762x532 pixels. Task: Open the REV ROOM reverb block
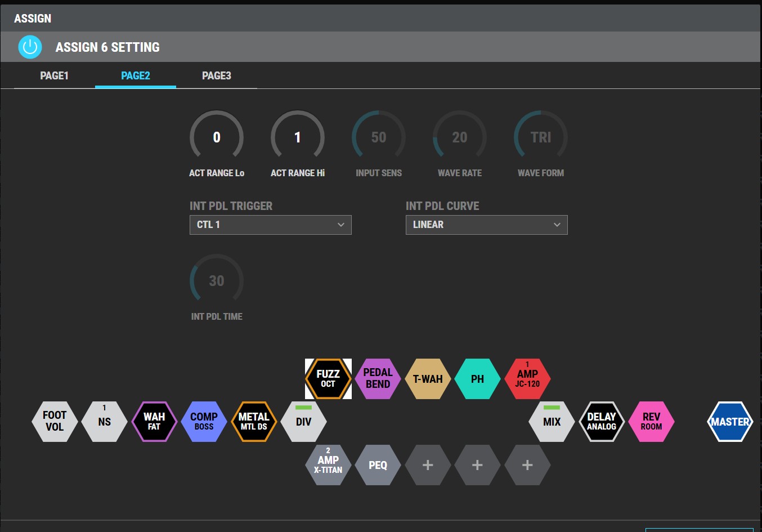point(651,422)
